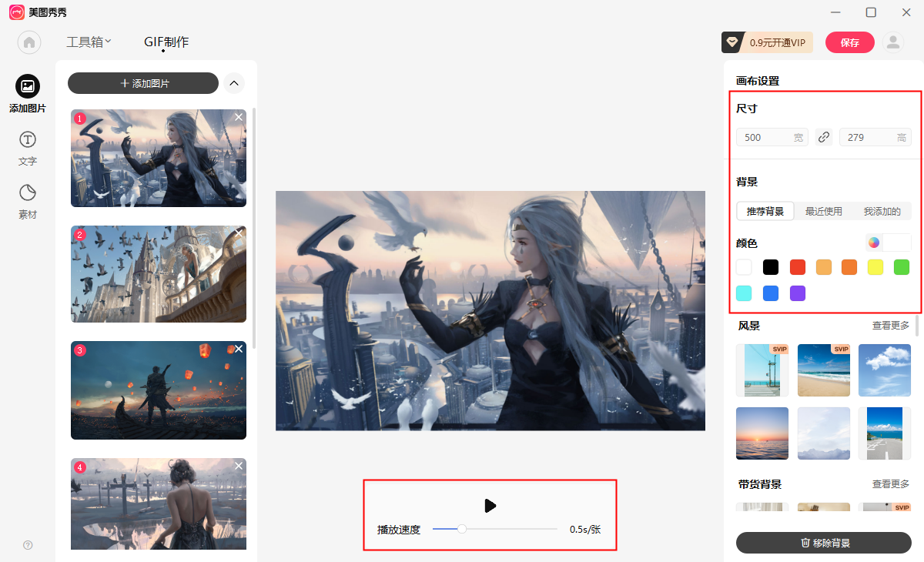Select image 3 thumbnail with lanterns
This screenshot has height=562, width=924.
(159, 390)
